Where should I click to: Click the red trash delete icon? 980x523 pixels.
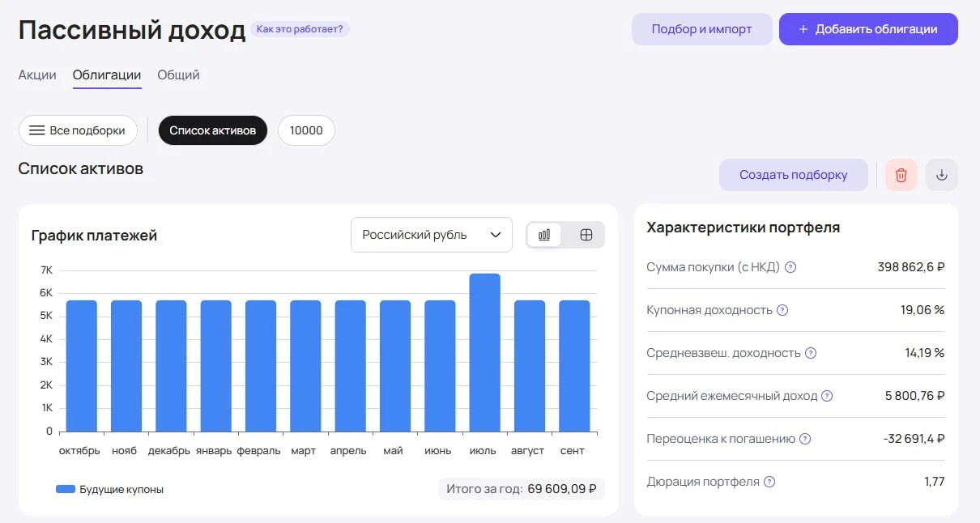click(x=901, y=175)
